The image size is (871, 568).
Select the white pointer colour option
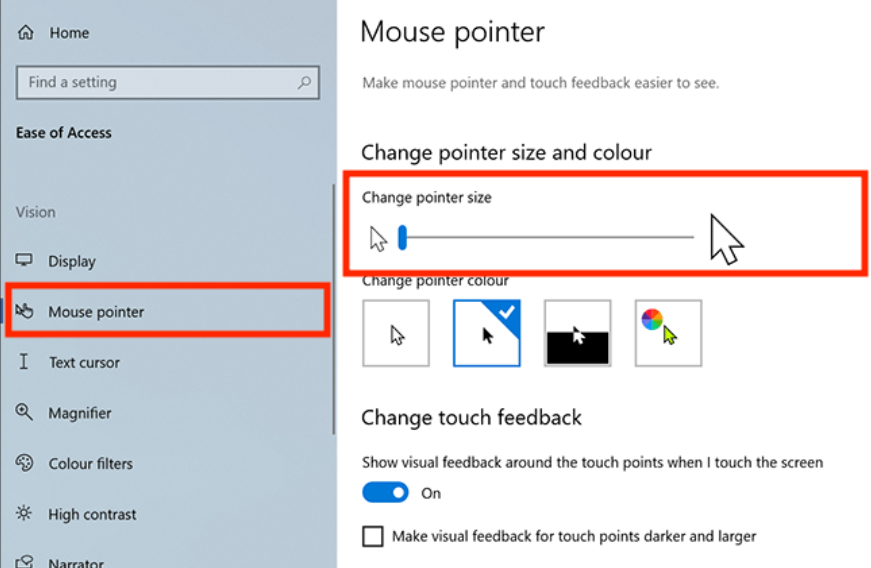396,334
